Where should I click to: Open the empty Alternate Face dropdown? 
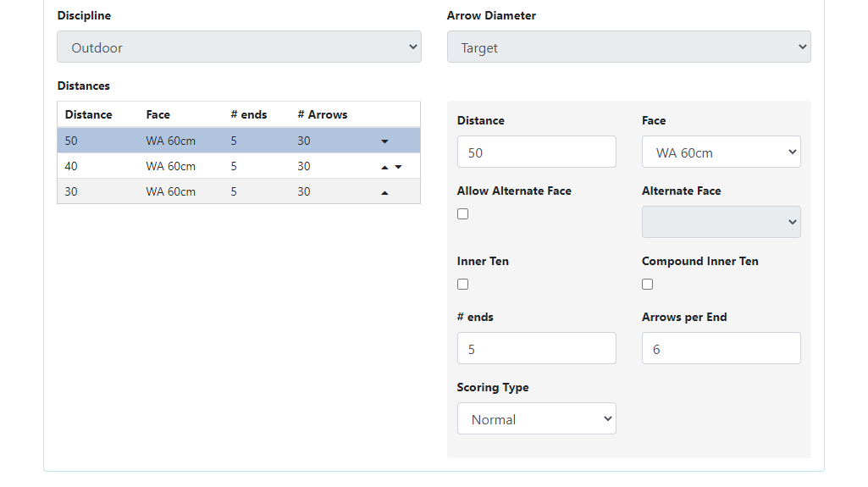pyautogui.click(x=721, y=222)
